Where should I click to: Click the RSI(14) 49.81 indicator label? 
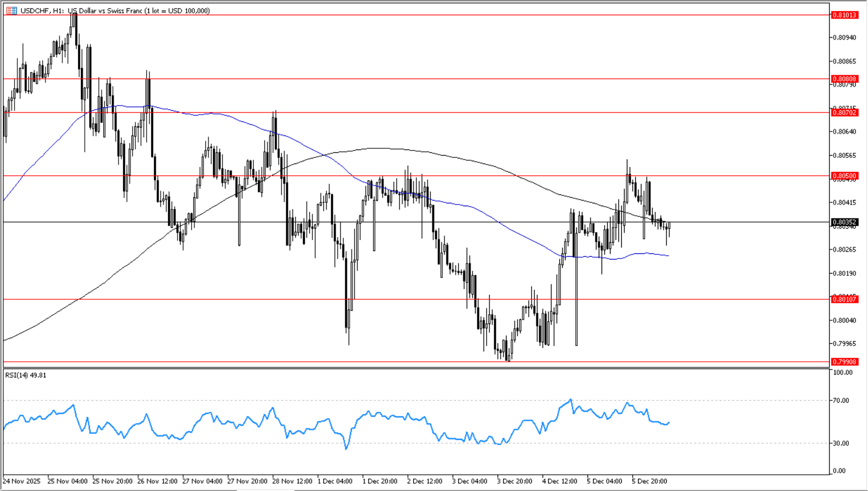coord(26,375)
